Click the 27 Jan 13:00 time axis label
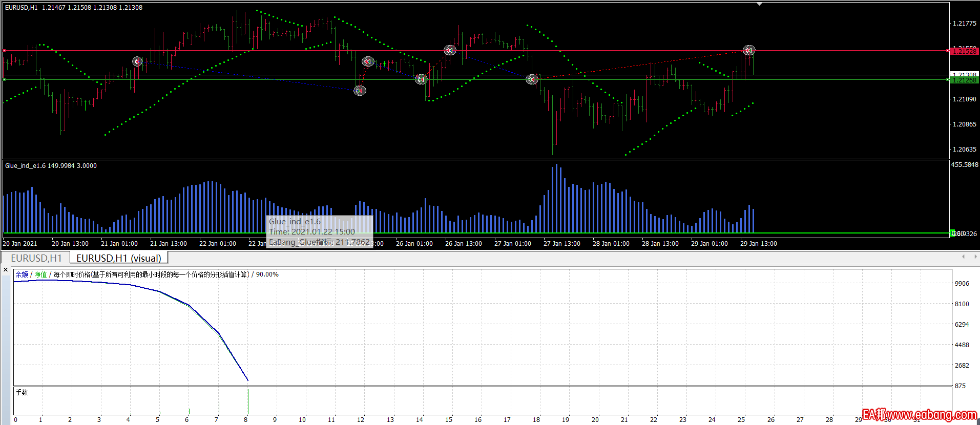The image size is (980, 425). click(562, 244)
